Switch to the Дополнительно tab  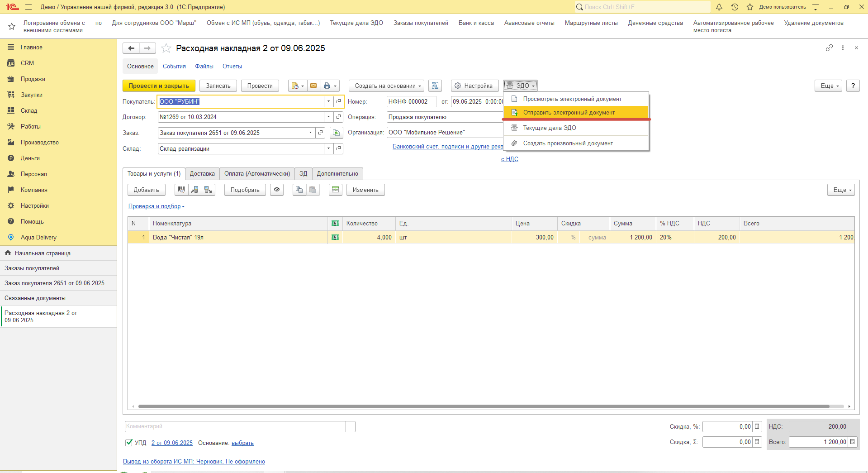(x=337, y=173)
